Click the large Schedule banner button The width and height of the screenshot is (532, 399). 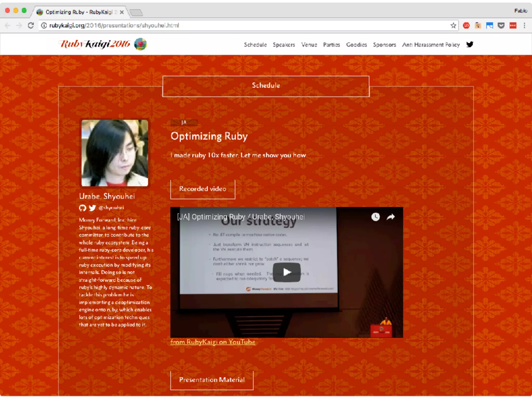coord(266,86)
